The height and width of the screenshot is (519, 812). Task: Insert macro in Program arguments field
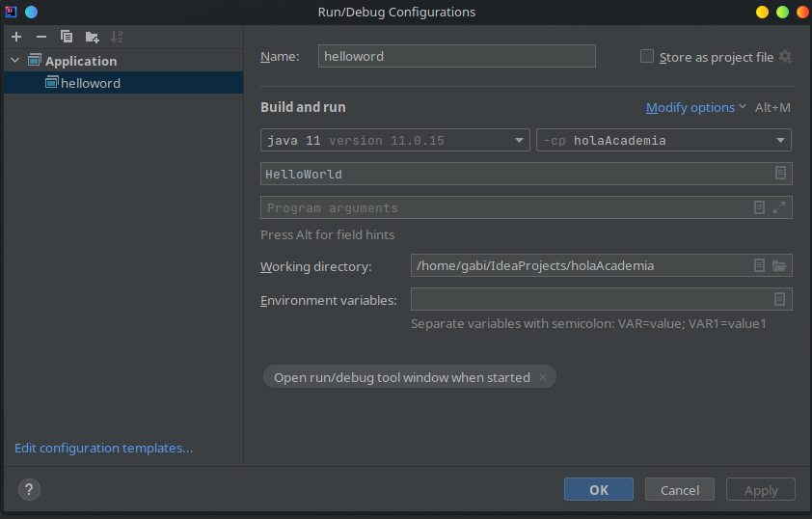[x=759, y=207]
